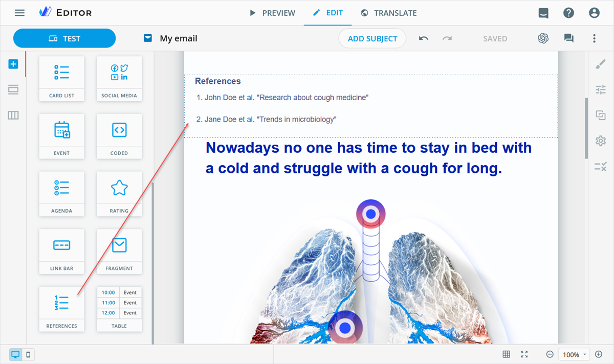Toggle the grid overlay
Viewport: 614px width, 364px height.
[x=506, y=354]
